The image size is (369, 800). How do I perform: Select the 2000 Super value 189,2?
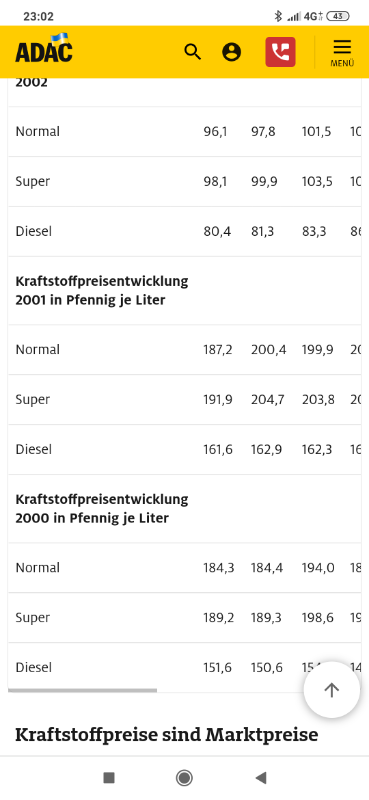point(218,617)
